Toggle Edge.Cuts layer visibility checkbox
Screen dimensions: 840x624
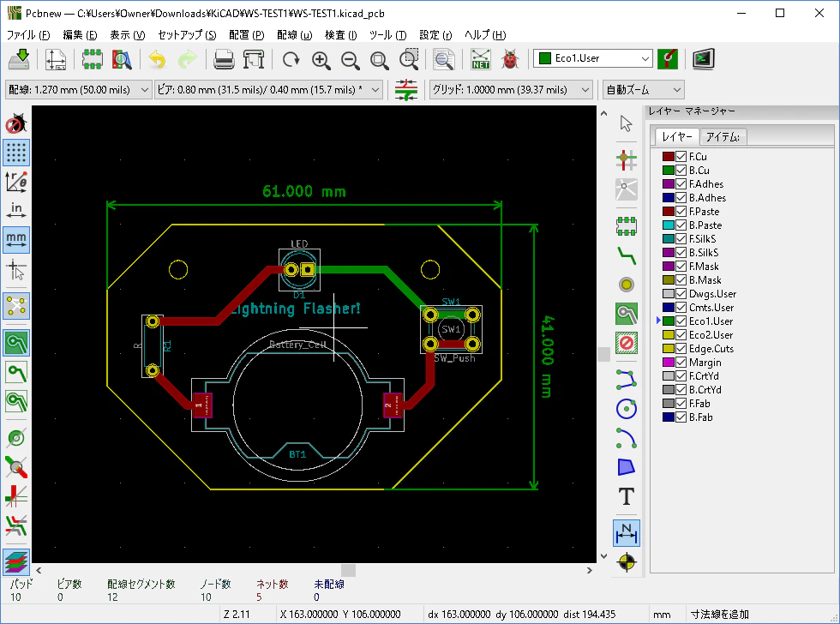coord(681,349)
